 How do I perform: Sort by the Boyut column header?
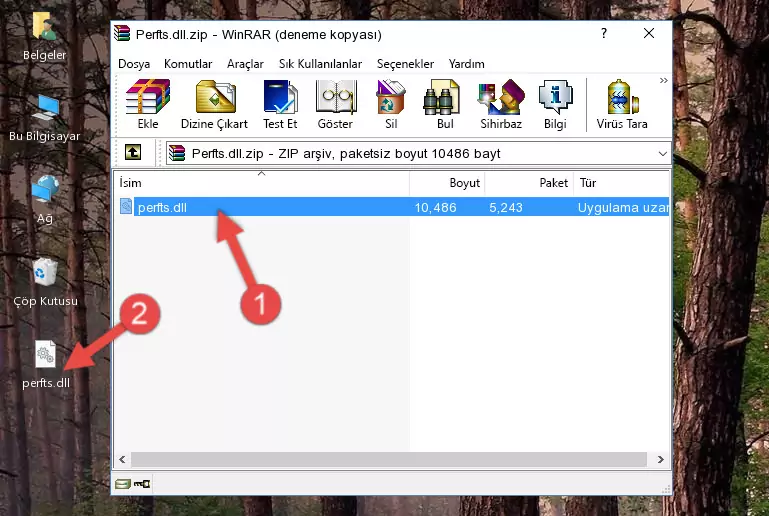coord(447,183)
